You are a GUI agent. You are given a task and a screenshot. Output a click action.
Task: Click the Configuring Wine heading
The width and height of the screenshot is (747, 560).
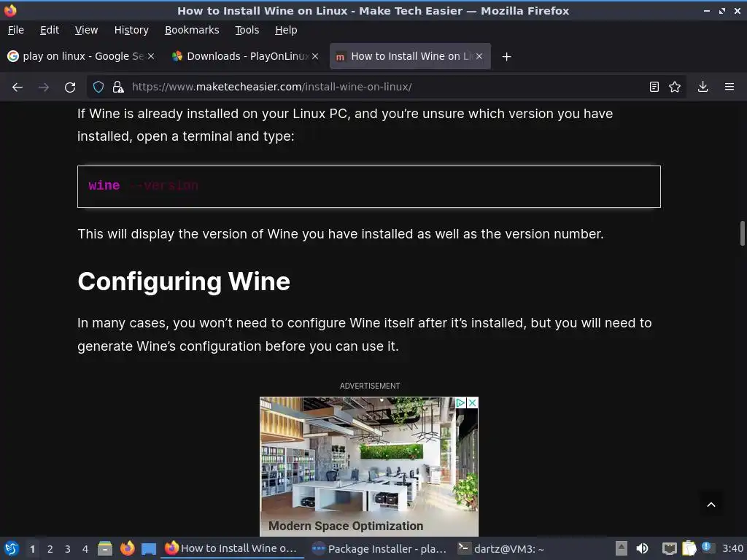(x=184, y=281)
